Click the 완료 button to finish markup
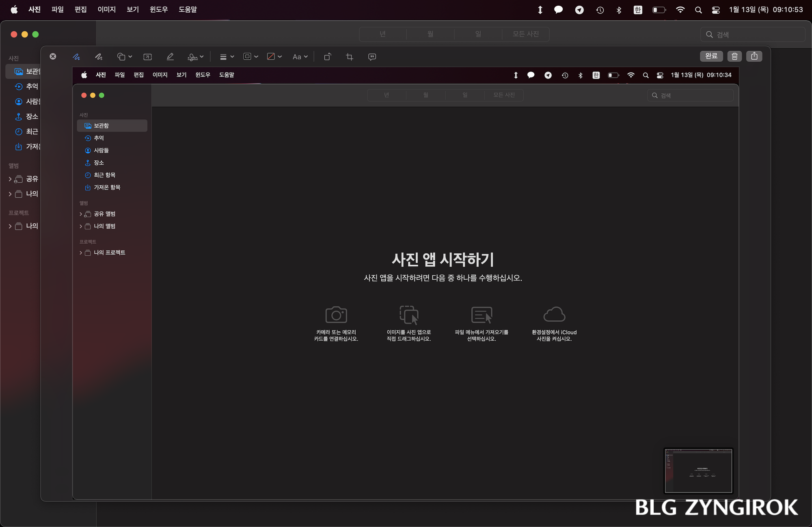This screenshot has width=812, height=527. pos(711,56)
